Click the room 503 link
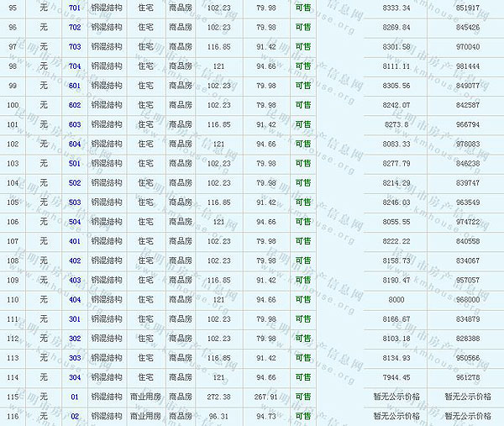The image size is (504, 426). tap(75, 202)
